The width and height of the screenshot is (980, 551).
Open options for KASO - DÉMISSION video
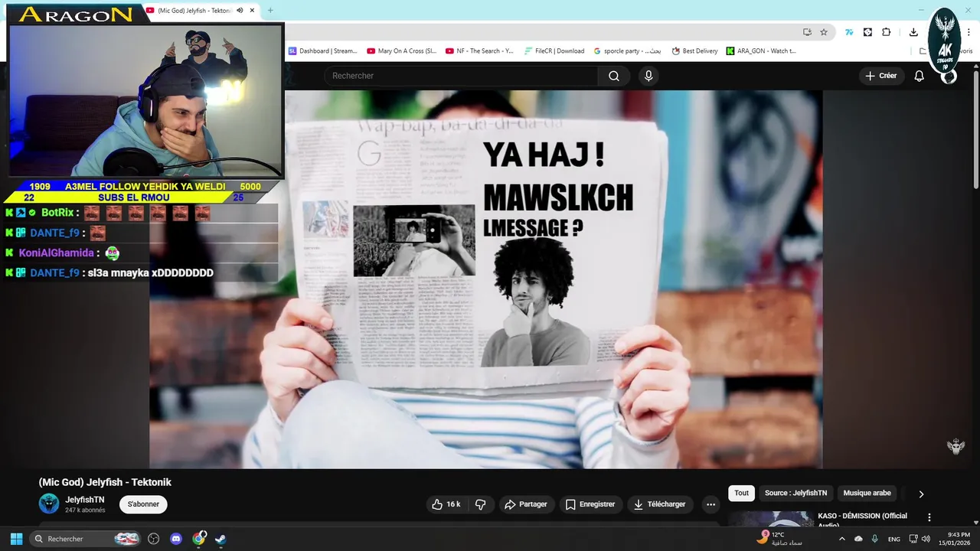click(929, 517)
